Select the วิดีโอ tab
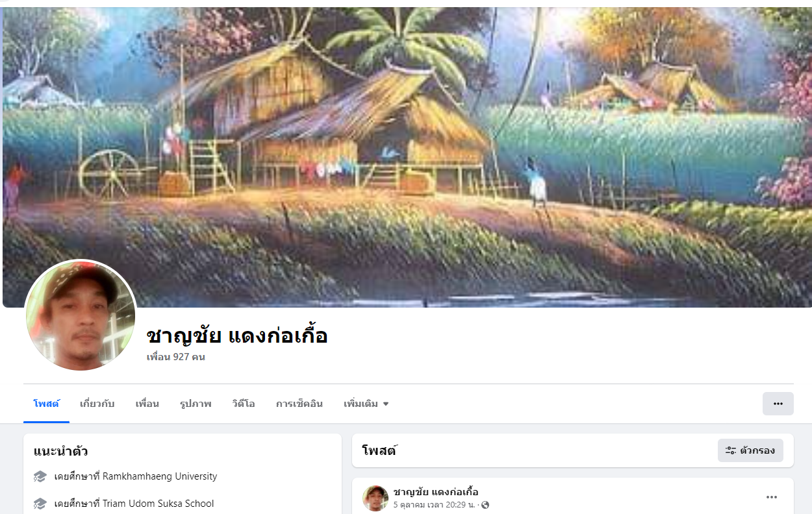812x514 pixels. pos(244,404)
